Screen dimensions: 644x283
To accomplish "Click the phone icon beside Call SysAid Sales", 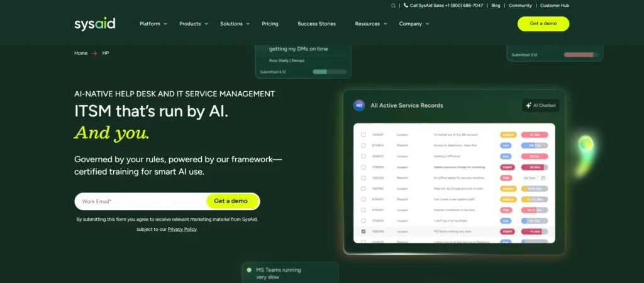I will tap(406, 6).
